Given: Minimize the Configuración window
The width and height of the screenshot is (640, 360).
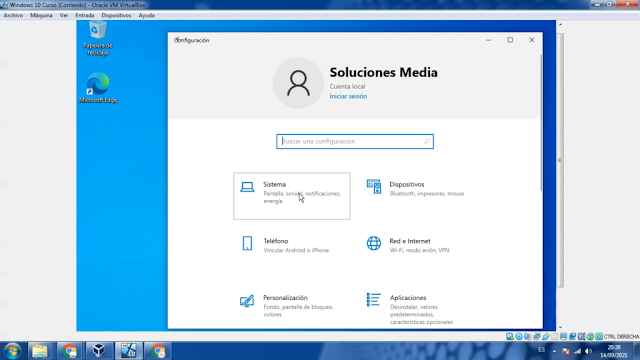Looking at the screenshot, I should point(489,40).
